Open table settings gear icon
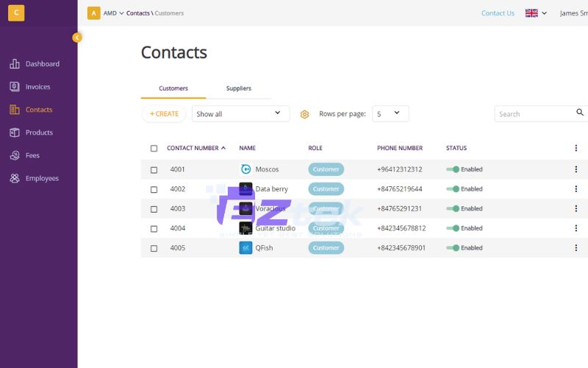588x368 pixels. (x=304, y=114)
